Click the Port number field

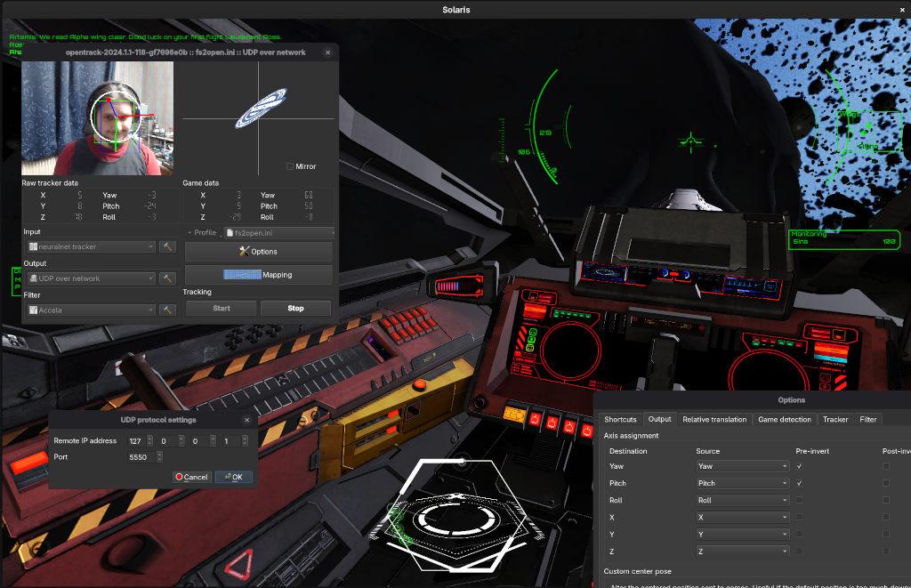[x=141, y=457]
